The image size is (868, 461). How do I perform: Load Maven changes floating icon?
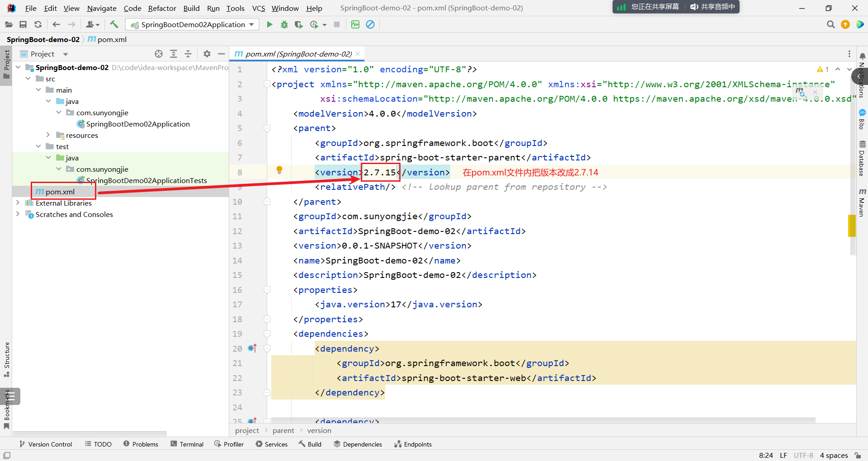(x=800, y=92)
